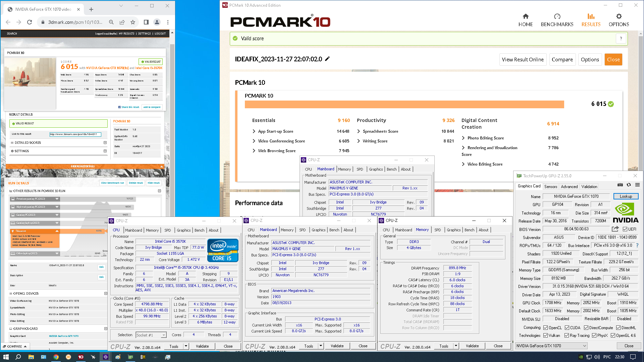Viewport: 644px width, 362px height.
Task: Open the Graphics tab in the upper CPU-Z window
Action: [376, 169]
